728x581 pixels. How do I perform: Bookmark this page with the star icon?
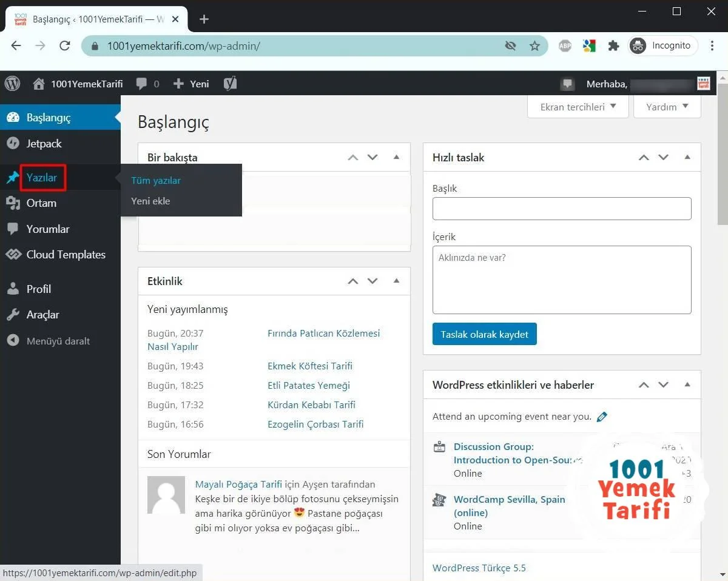[x=534, y=45]
